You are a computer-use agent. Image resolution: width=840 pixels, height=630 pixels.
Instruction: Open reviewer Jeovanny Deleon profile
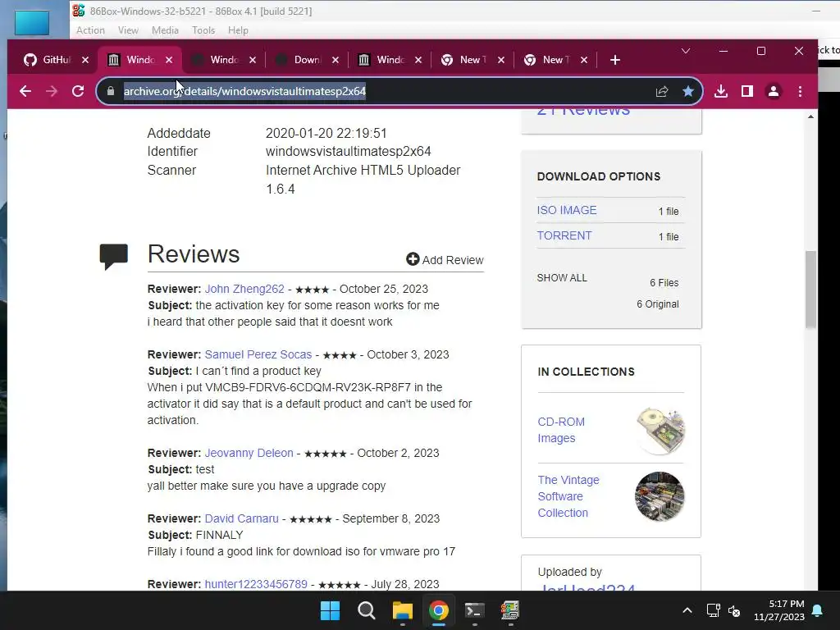[x=249, y=453]
